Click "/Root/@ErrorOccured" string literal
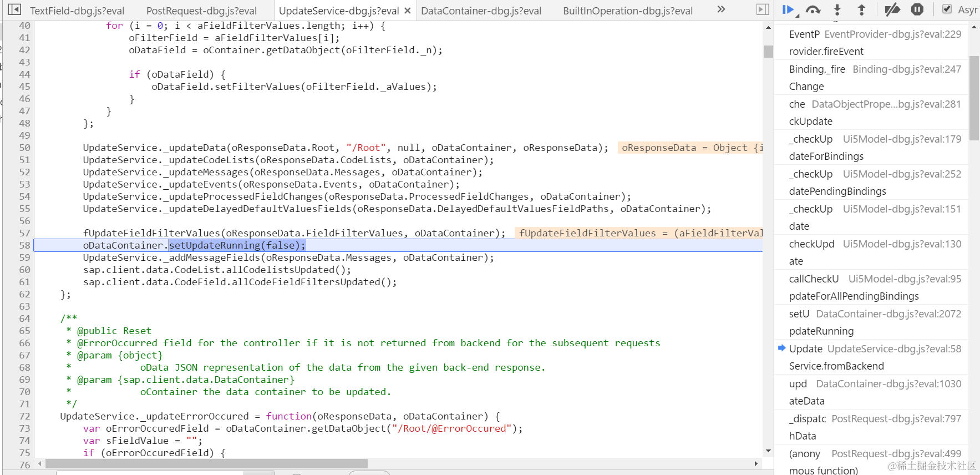 [451, 428]
